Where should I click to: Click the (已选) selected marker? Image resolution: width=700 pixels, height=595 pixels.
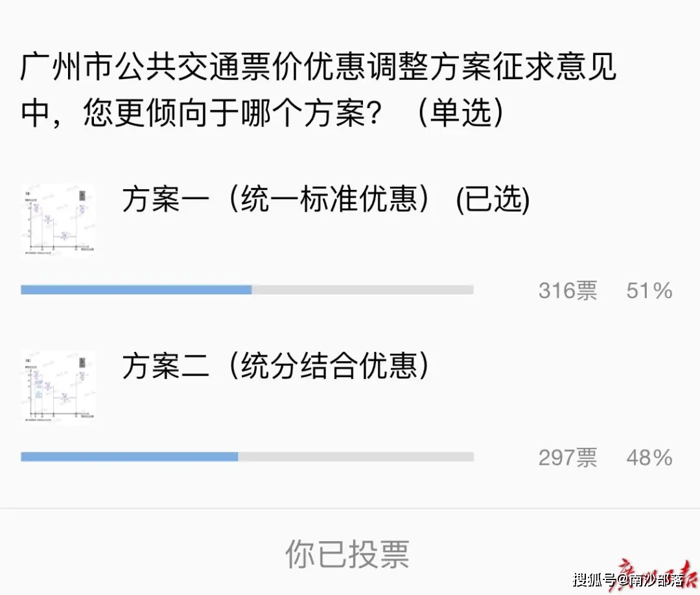(493, 200)
